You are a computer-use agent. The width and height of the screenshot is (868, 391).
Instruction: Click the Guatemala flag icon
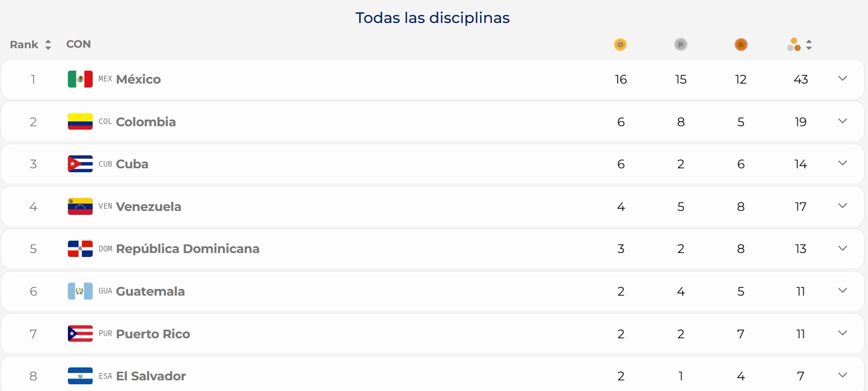[80, 291]
